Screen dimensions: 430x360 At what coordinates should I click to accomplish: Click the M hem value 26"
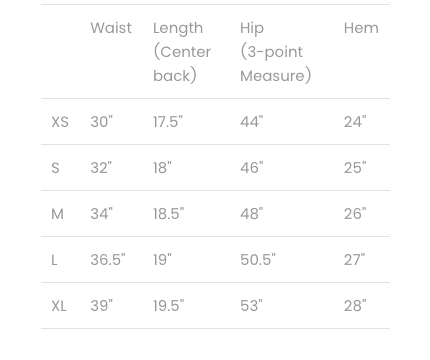355,214
